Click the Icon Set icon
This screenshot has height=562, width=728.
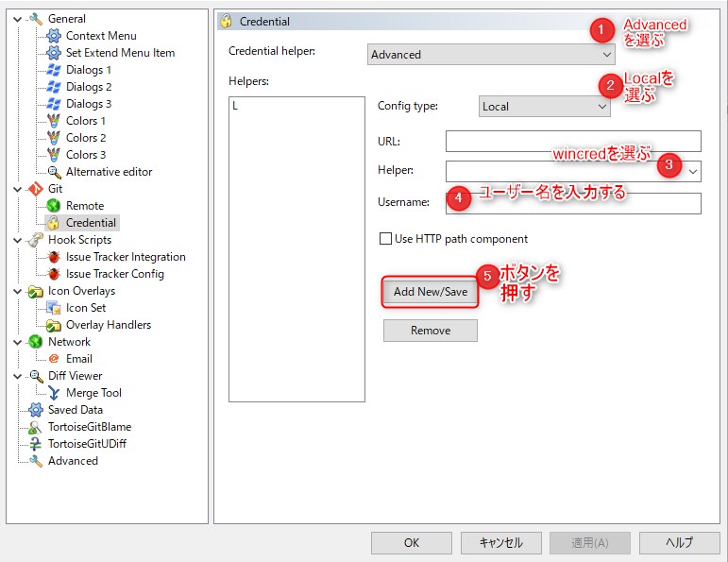tap(54, 308)
